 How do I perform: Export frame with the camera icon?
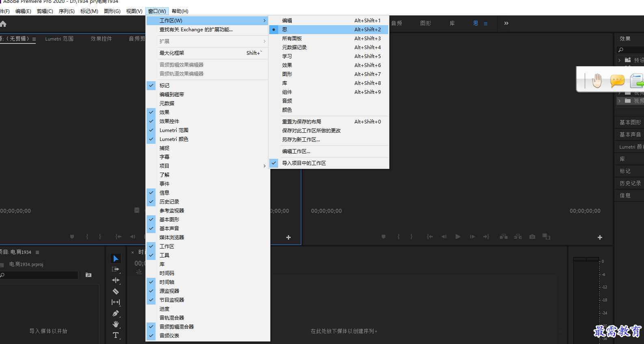[x=532, y=237]
